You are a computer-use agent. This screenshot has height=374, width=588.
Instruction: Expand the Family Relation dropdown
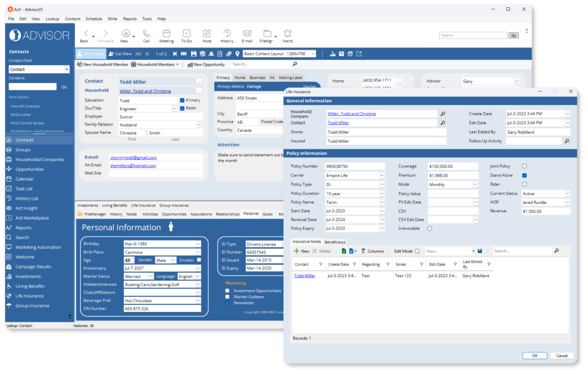199,125
